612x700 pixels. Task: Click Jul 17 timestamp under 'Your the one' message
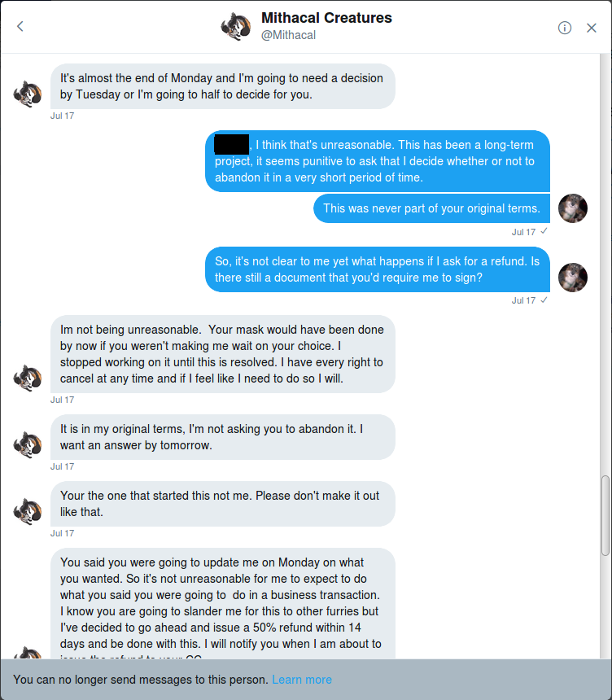pos(62,533)
